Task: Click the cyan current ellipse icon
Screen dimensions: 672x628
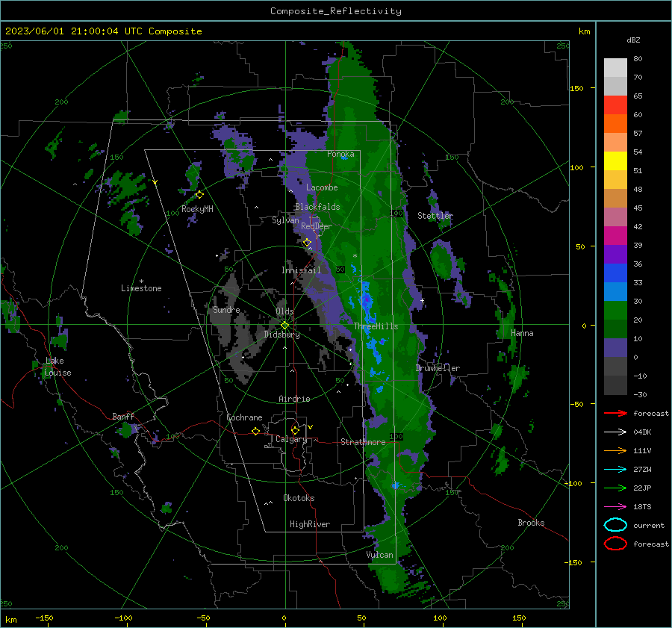Action: click(615, 525)
